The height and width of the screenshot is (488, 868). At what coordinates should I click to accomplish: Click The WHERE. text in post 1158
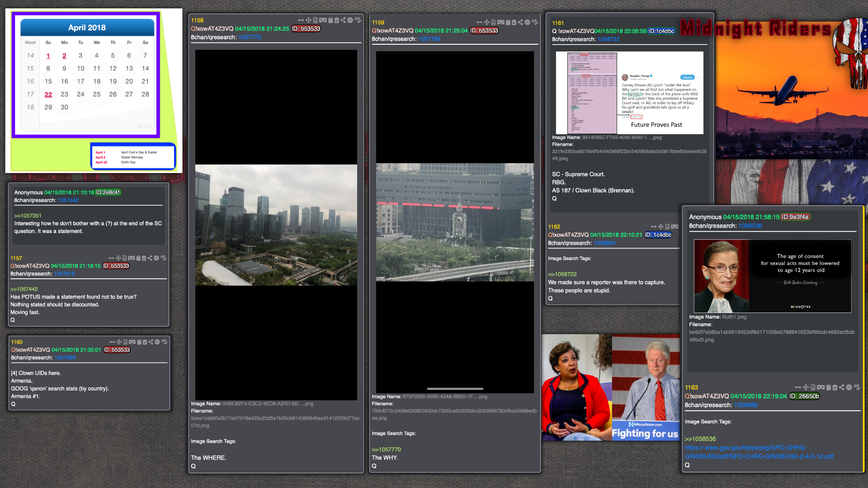coord(208,458)
